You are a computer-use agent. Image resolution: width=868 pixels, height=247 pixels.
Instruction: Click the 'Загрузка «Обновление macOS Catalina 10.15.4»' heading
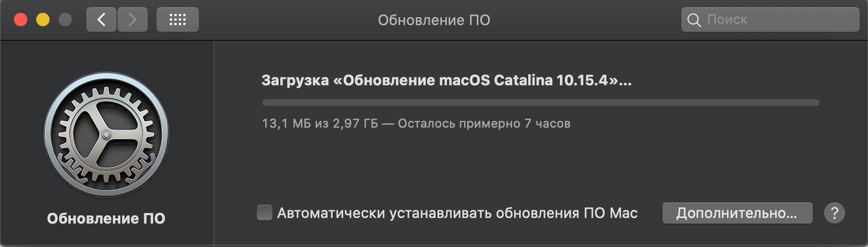coord(446,80)
